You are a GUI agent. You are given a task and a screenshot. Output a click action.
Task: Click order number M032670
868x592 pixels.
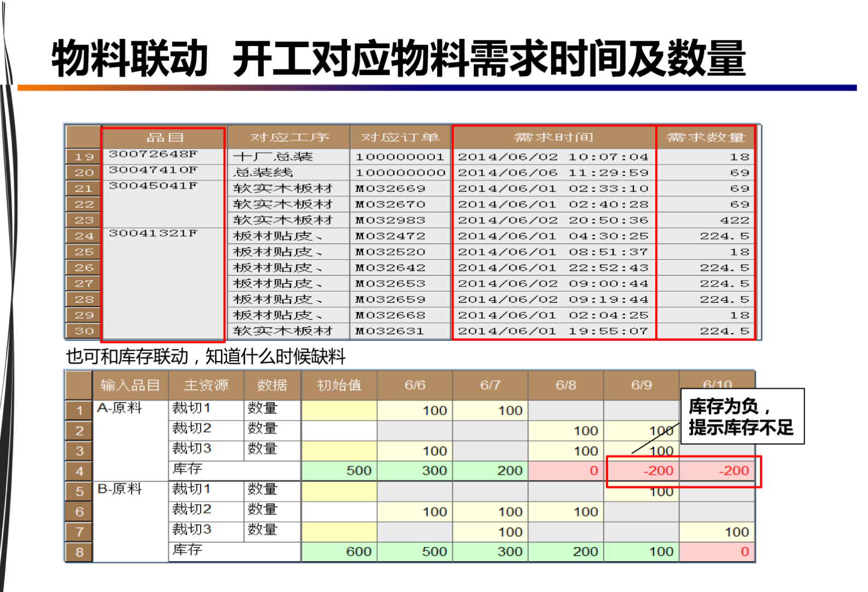pyautogui.click(x=400, y=204)
